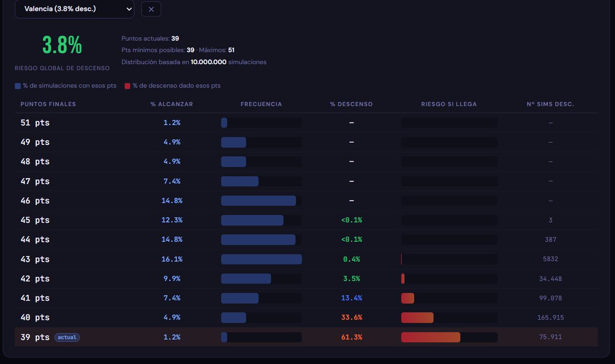Click the red risk bar for 39 pts

430,337
